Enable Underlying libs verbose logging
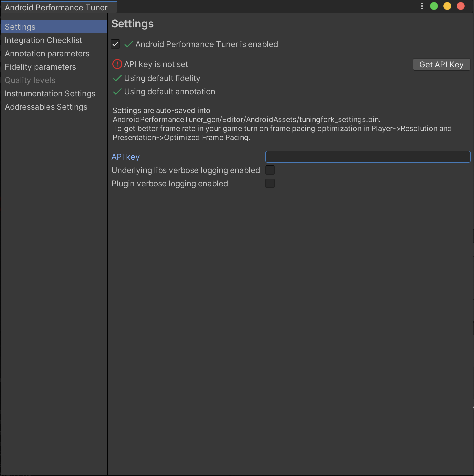Viewport: 474px width, 476px height. tap(270, 170)
